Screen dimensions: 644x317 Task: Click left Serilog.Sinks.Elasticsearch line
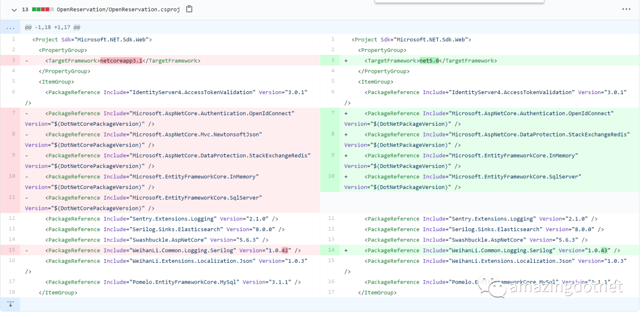click(170, 229)
